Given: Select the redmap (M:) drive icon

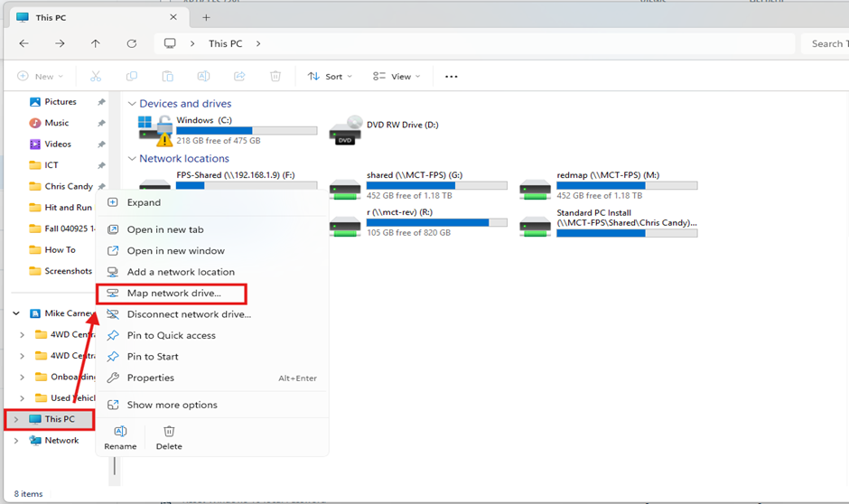Looking at the screenshot, I should tap(535, 190).
